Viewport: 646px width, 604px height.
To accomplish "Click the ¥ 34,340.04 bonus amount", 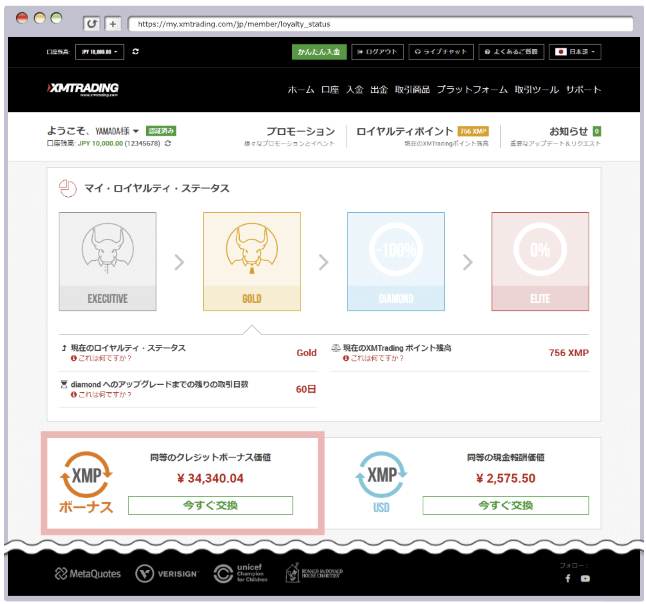I will (x=210, y=478).
